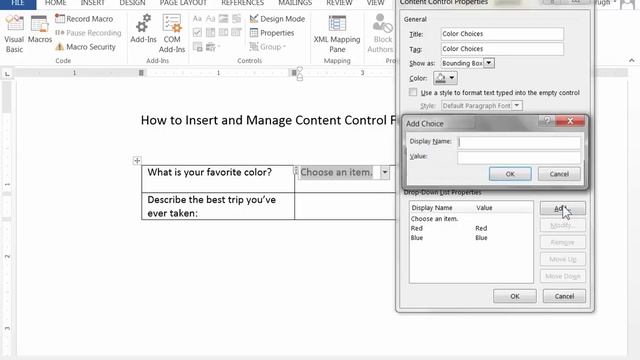Switch to the INSERT tab

(93, 3)
